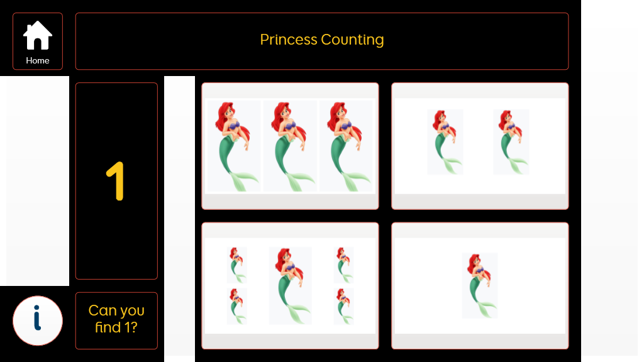The width and height of the screenshot is (644, 362).
Task: Click the large yellow number 1 panel
Action: tap(116, 181)
